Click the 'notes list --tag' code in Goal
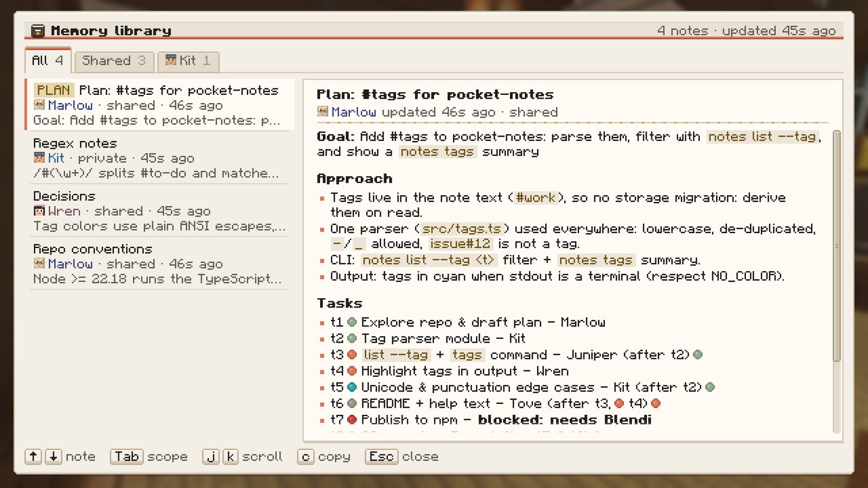 [x=762, y=137]
